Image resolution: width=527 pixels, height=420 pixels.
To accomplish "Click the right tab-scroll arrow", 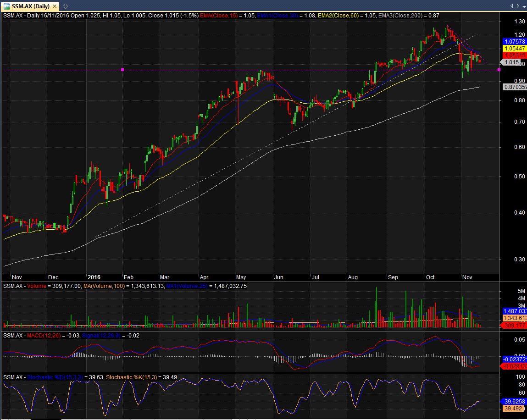I will click(x=517, y=6).
